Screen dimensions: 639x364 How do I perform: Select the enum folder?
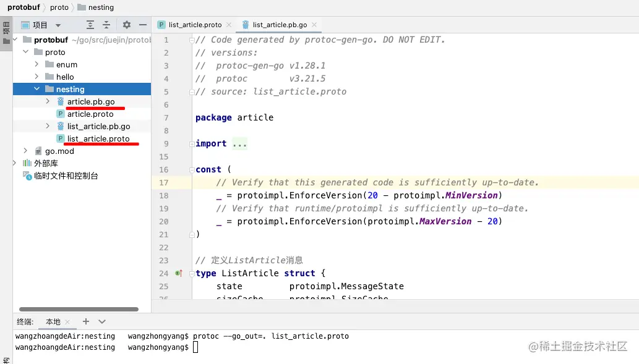(x=66, y=64)
